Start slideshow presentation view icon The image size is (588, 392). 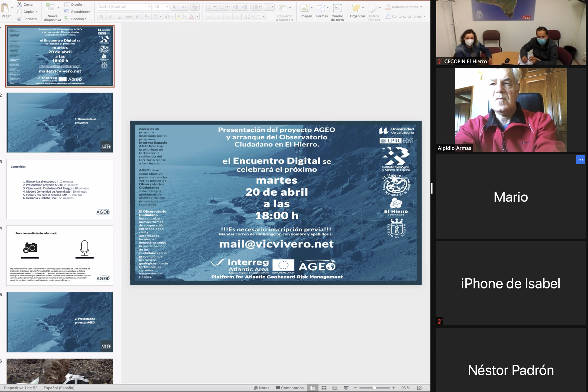click(x=346, y=388)
